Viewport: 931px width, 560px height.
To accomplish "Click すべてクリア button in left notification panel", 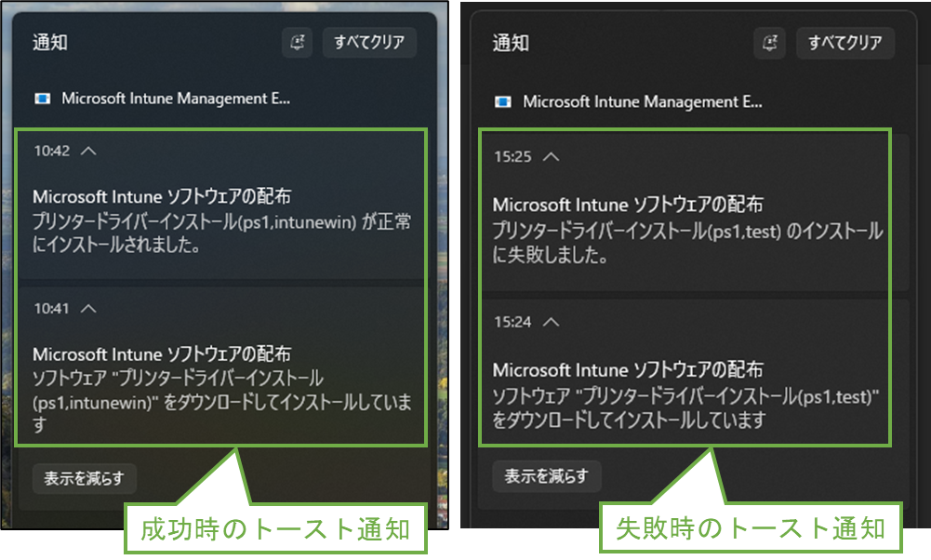I will (x=369, y=42).
